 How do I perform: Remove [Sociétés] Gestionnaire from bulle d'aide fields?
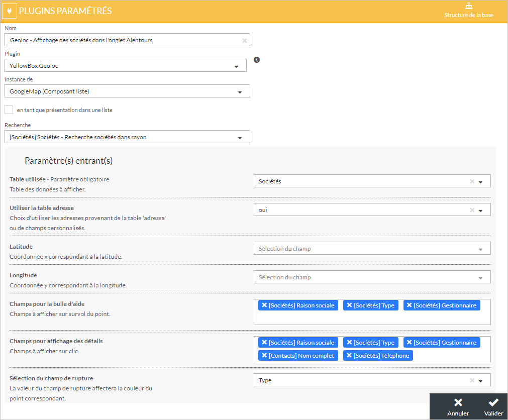pyautogui.click(x=409, y=305)
